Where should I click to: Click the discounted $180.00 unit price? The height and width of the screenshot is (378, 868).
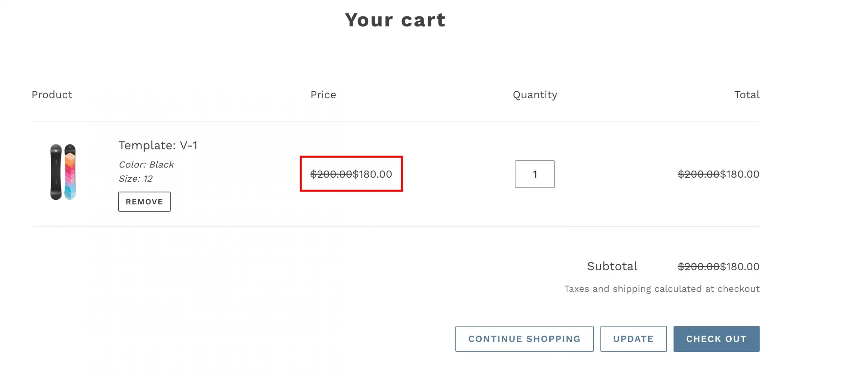(x=372, y=174)
